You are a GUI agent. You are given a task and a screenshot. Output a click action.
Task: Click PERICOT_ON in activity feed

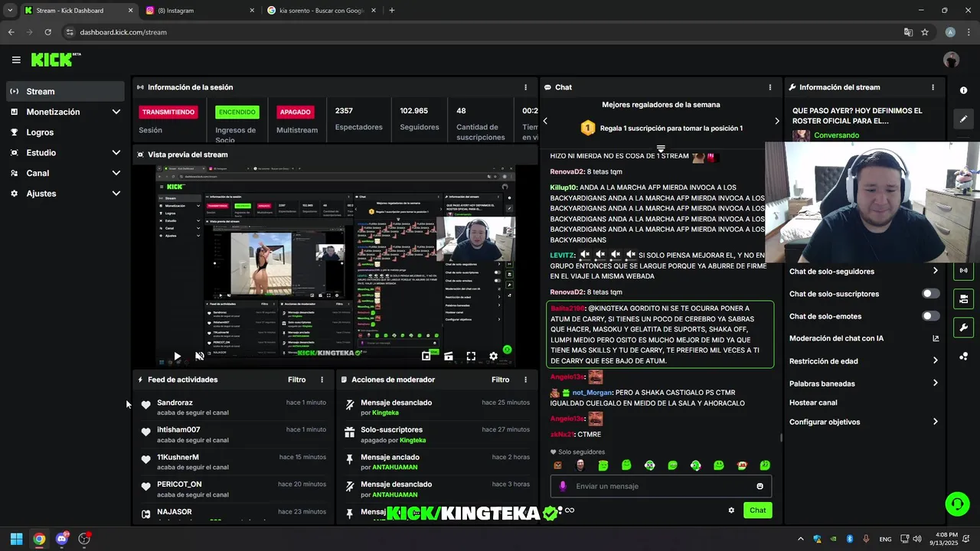coord(179,484)
